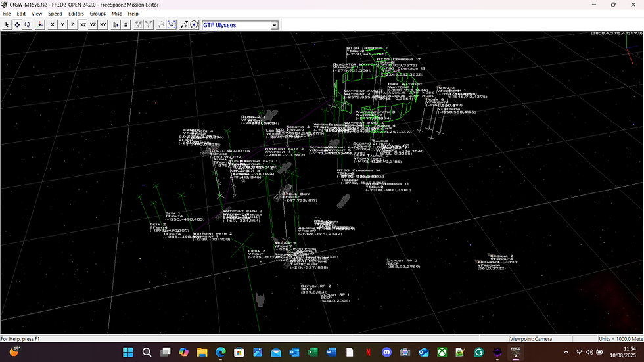Open Discord from the taskbar
644x362 pixels.
[x=386, y=352]
